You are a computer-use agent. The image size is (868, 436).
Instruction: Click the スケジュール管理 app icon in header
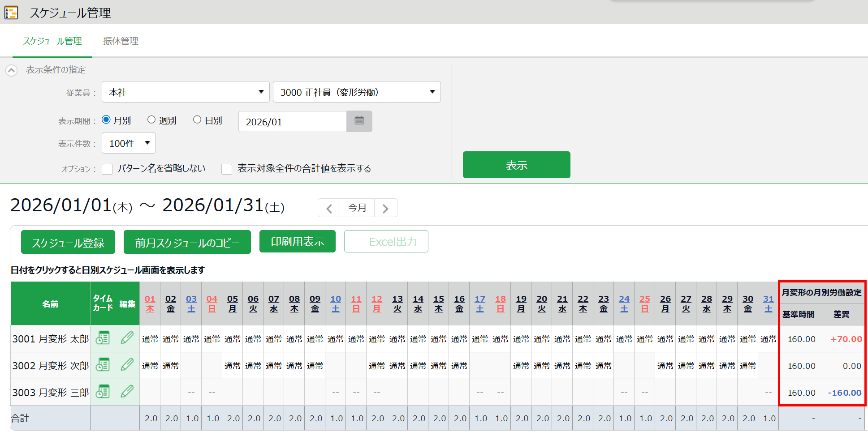(11, 13)
